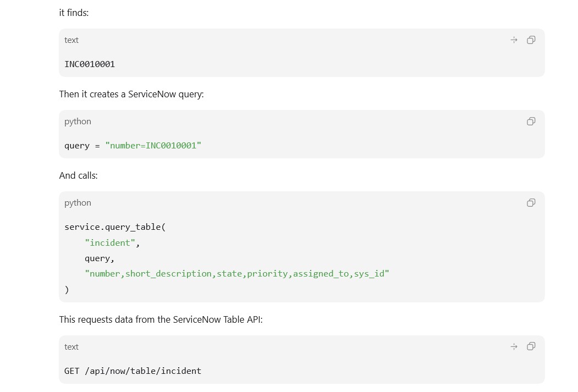The height and width of the screenshot is (392, 578).
Task: Click the 'python' label above the query assignment
Action: click(78, 122)
